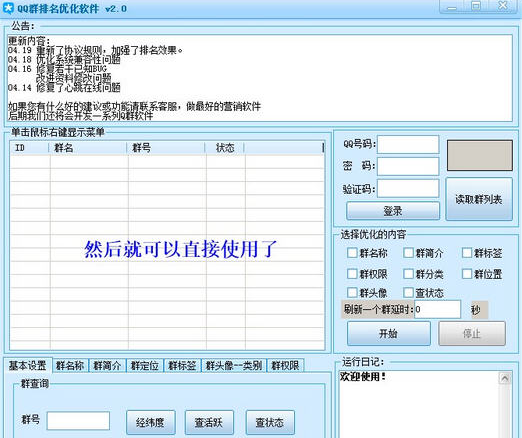Screen dimensions: 522x438
Task: Click the 04.19 update note line
Action: (95, 50)
